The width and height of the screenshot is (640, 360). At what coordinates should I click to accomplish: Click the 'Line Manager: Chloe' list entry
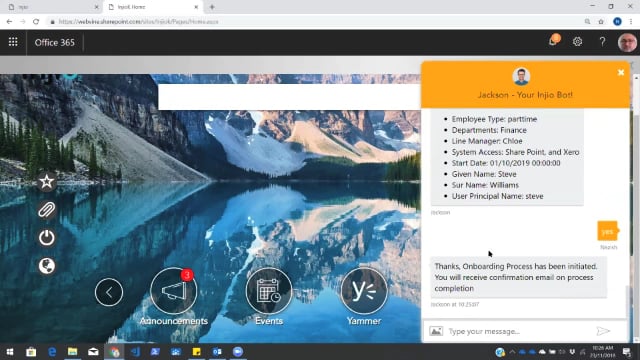click(487, 141)
